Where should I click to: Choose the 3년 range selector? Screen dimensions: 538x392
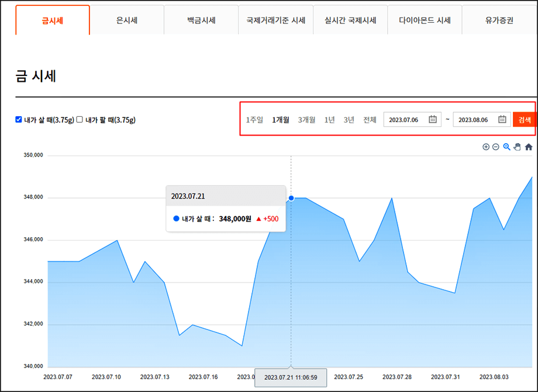click(350, 119)
